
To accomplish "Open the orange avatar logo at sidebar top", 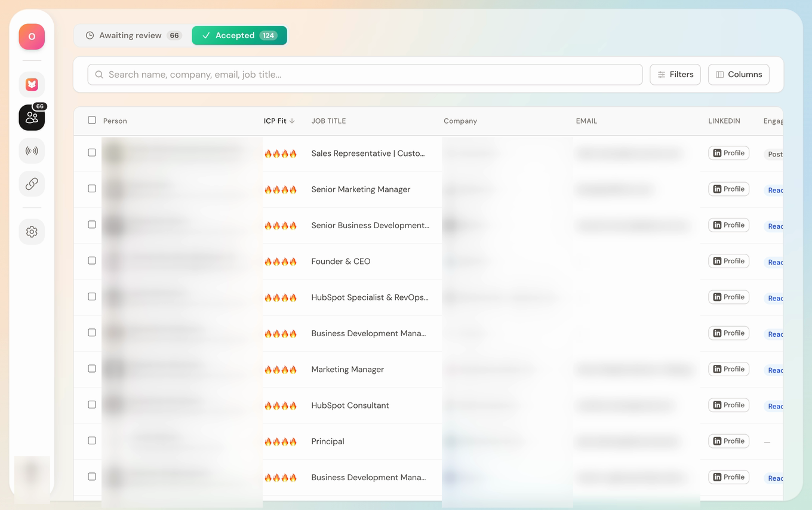I will [x=32, y=36].
